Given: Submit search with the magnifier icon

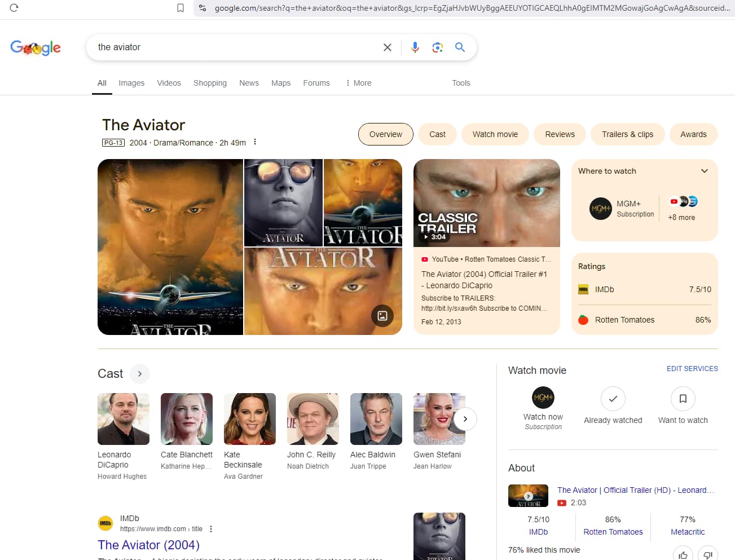Looking at the screenshot, I should pos(460,47).
